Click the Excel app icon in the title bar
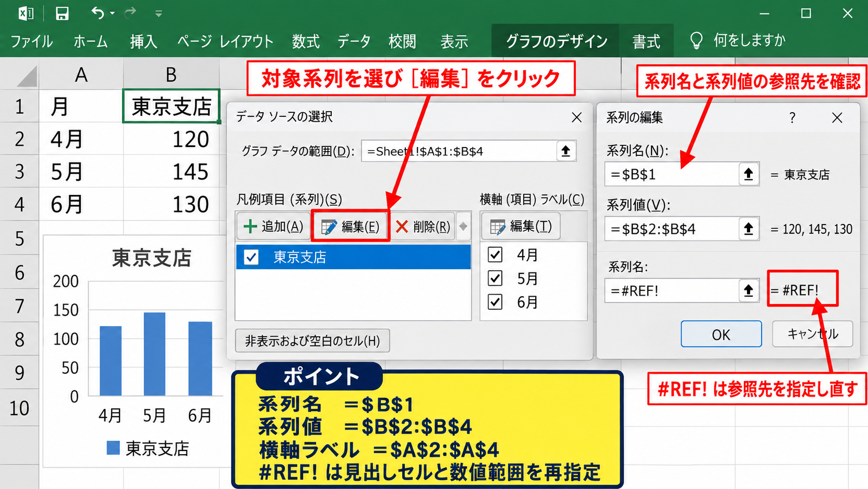Screen dimensions: 868x489 pos(26,13)
